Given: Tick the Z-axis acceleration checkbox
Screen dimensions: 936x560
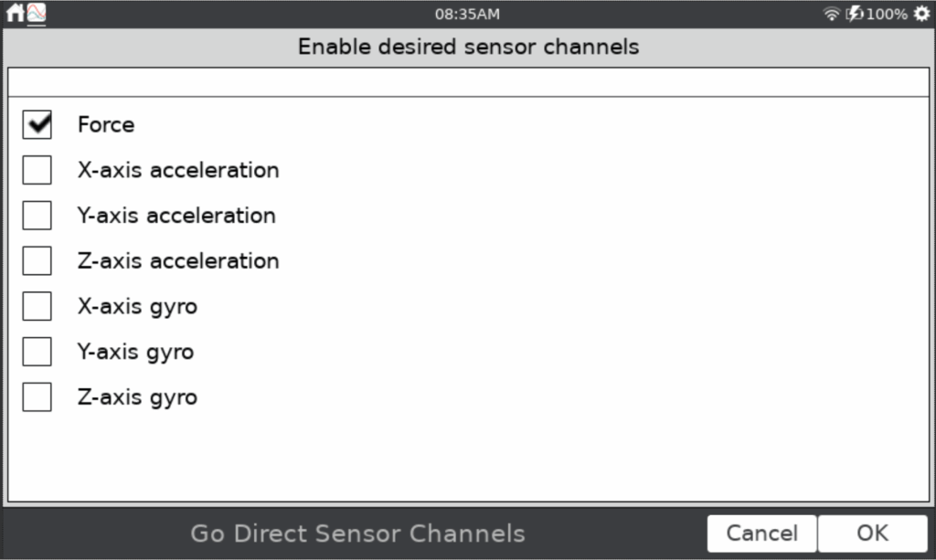Looking at the screenshot, I should click(x=37, y=260).
